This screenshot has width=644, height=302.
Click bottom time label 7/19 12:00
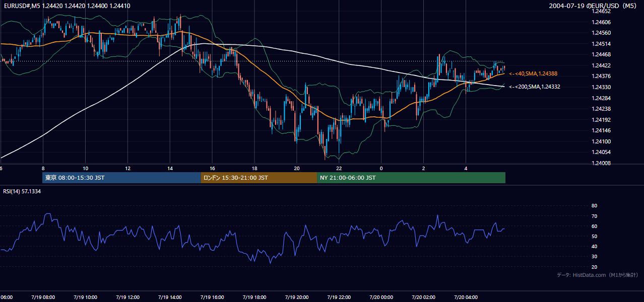tap(127, 297)
